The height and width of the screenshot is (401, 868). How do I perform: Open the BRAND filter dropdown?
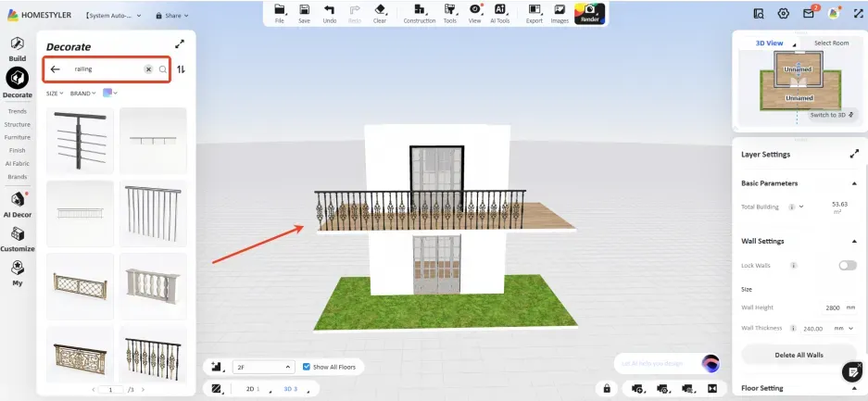click(x=82, y=94)
